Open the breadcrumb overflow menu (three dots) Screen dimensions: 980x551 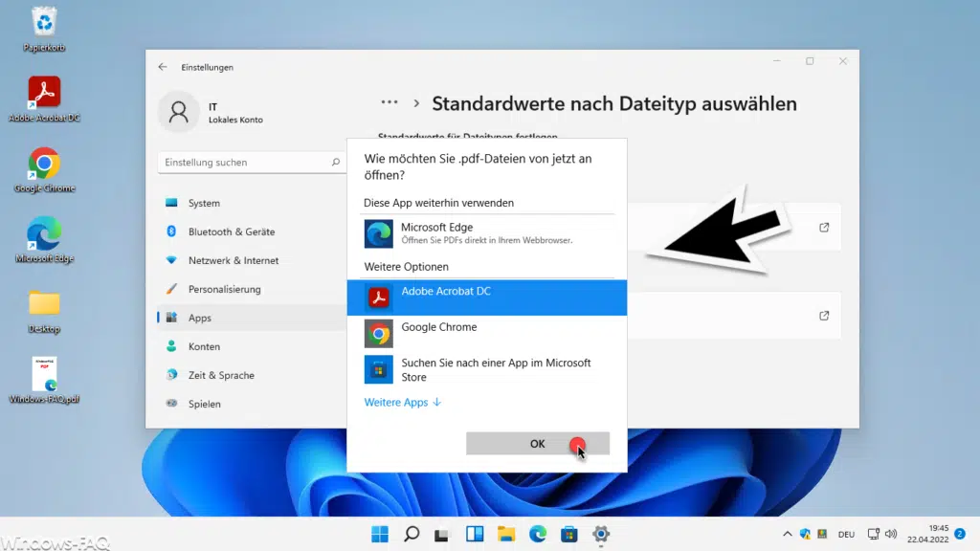[389, 100]
